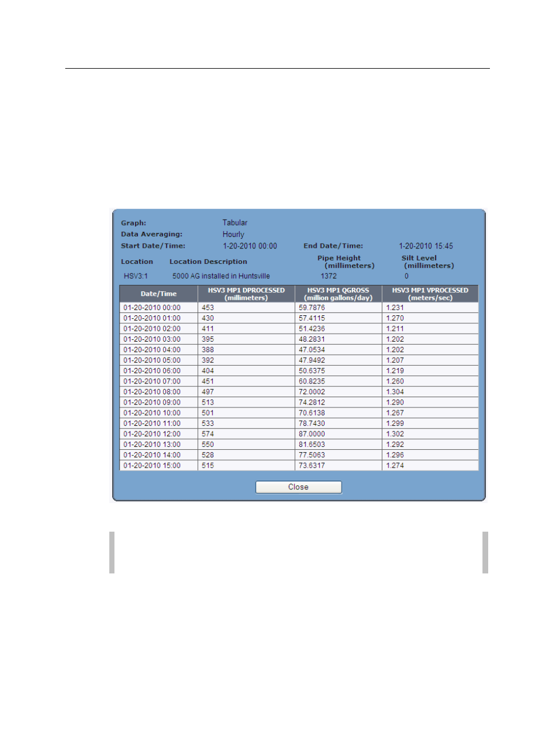This screenshot has width=546, height=756.
Task: Select the 01-20-2010 13:00 row timestamp
Action: (152, 445)
